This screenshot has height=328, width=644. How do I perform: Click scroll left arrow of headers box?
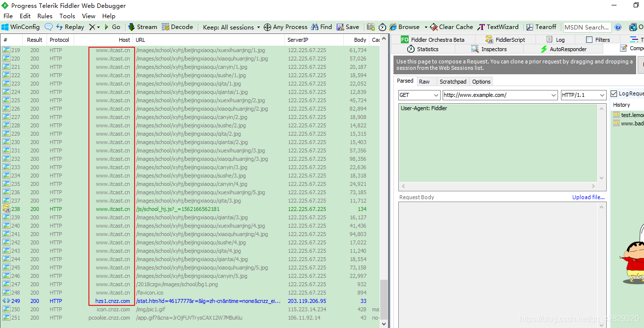coord(403,186)
